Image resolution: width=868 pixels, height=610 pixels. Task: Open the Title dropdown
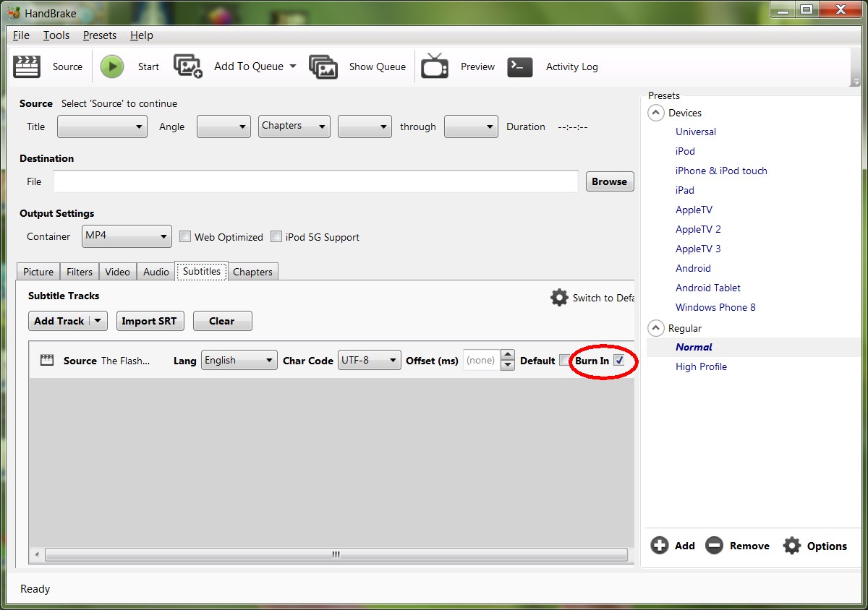click(x=102, y=126)
